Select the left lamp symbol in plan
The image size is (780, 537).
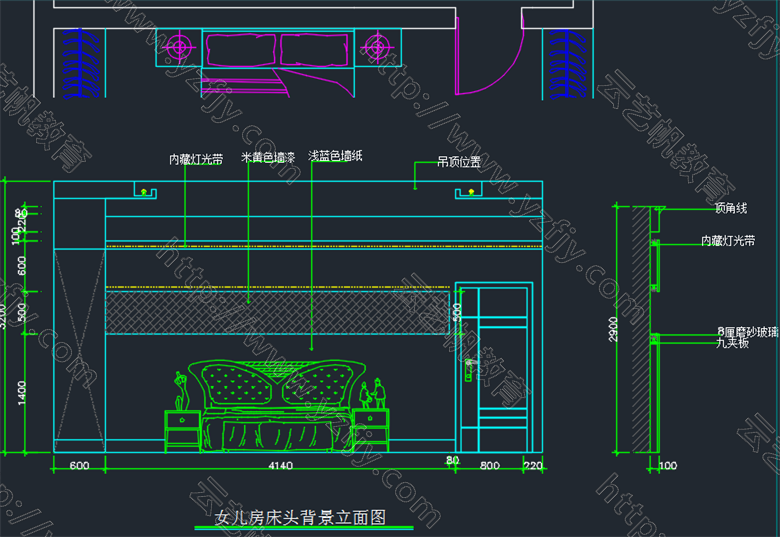179,48
